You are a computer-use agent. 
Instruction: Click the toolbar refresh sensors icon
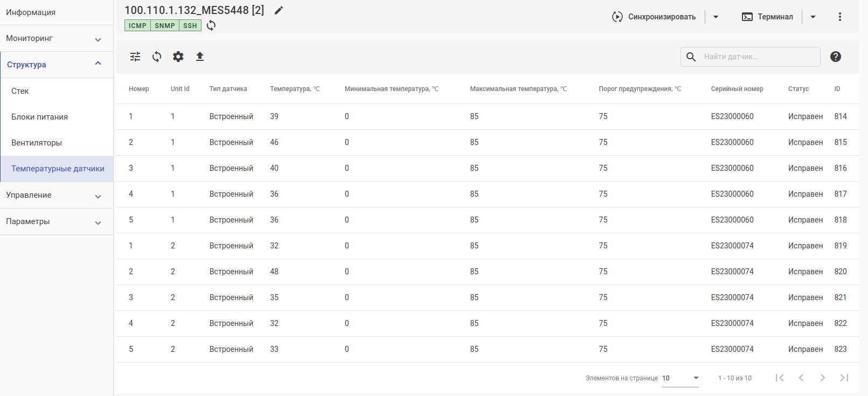coord(157,57)
